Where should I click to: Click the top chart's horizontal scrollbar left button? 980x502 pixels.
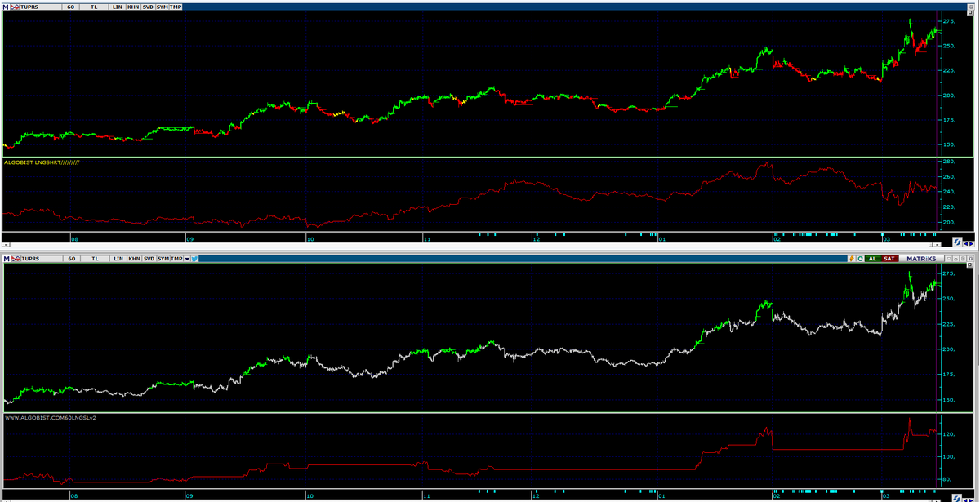[4, 245]
